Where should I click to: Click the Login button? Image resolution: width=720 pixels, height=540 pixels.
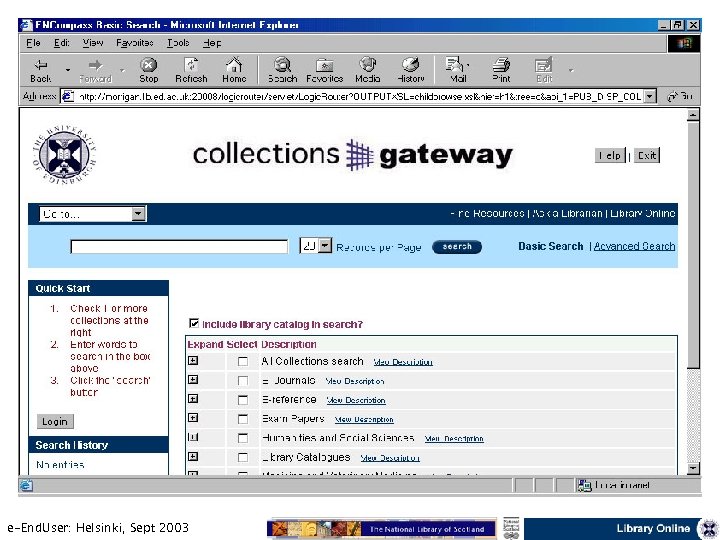[55, 422]
